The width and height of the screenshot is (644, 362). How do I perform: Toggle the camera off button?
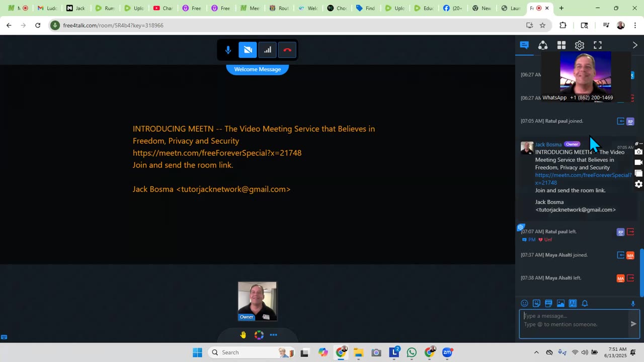[248, 50]
